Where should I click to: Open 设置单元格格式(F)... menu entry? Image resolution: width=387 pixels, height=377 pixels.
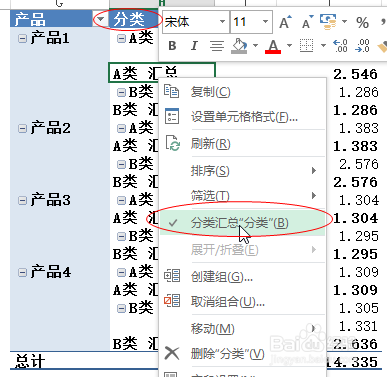[242, 117]
